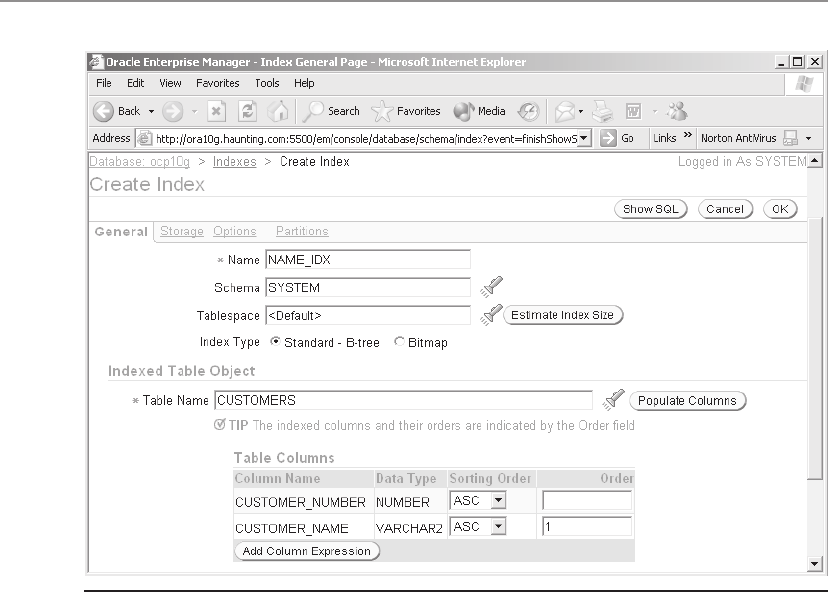
Task: Click the Norton AntiVirus toolbar icon
Action: pos(791,138)
